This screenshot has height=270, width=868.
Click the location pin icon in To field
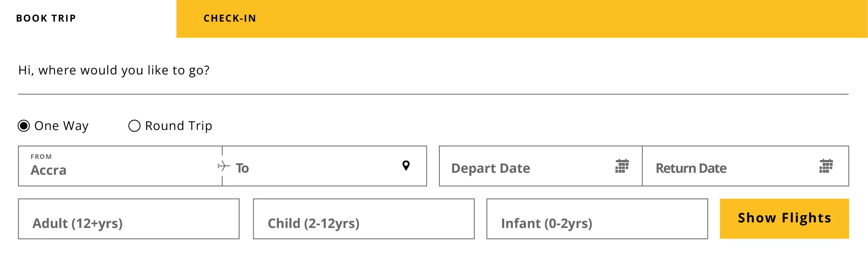[406, 166]
